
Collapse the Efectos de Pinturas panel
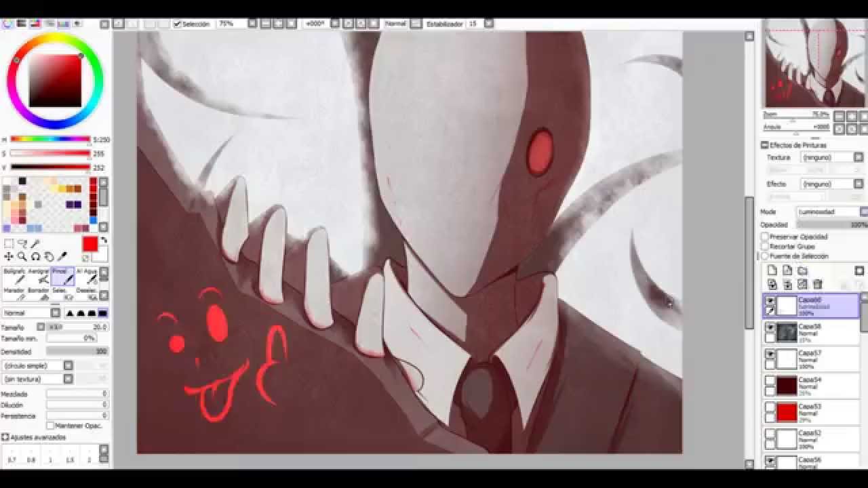tap(765, 145)
